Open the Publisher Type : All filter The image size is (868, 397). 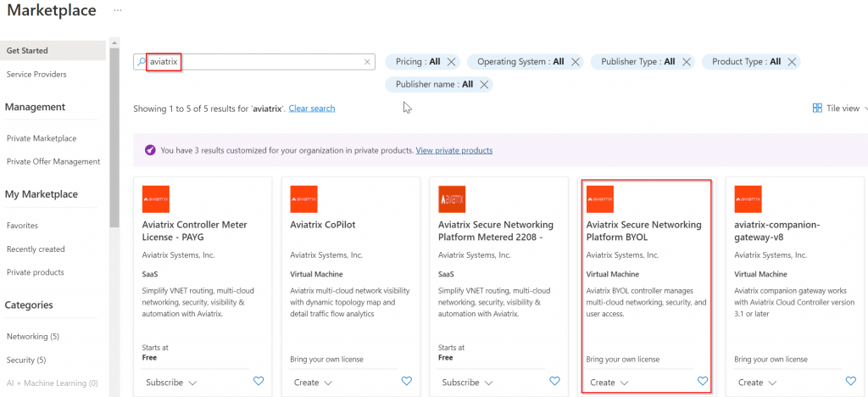click(x=637, y=61)
